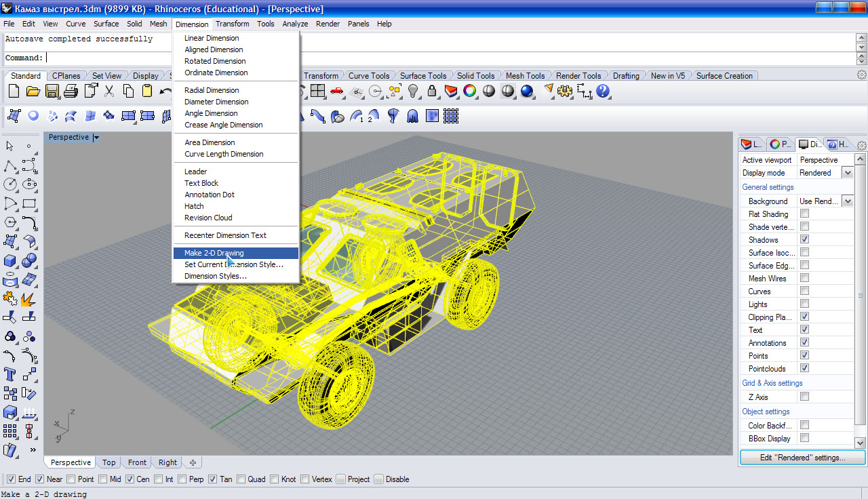Click Edit "Rendered" settings button

(x=802, y=458)
